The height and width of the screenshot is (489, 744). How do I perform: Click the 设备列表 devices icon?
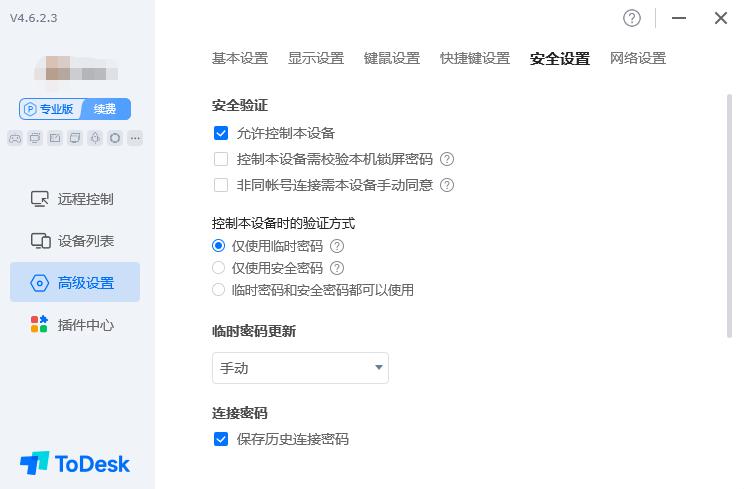click(40, 241)
